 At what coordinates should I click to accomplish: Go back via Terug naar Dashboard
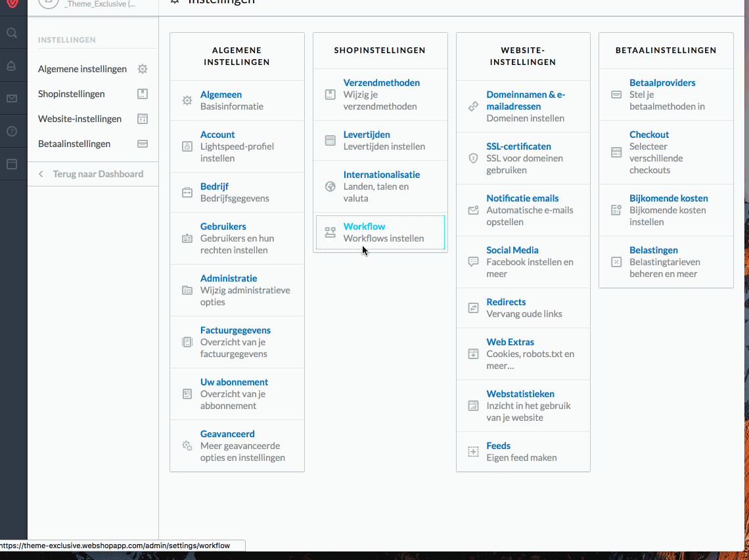click(98, 174)
